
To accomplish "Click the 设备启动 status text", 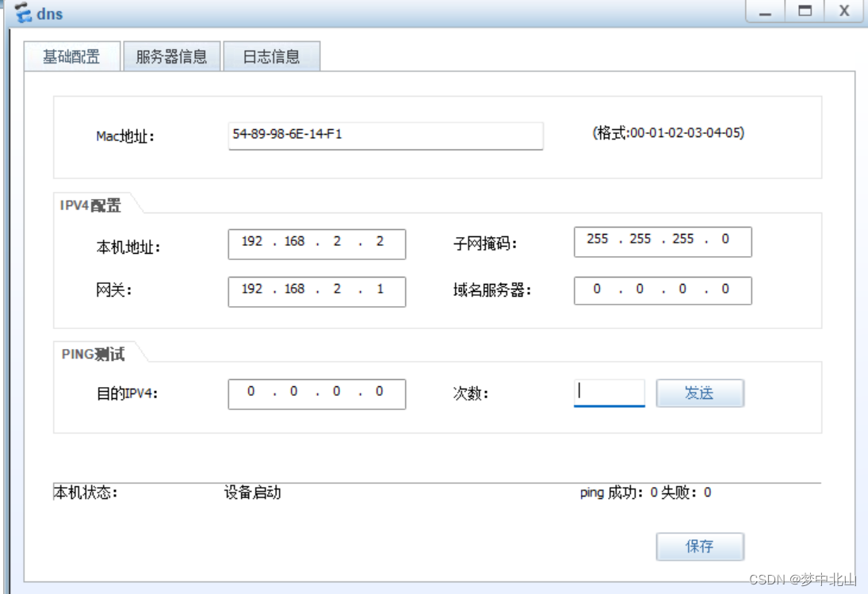I will tap(252, 492).
